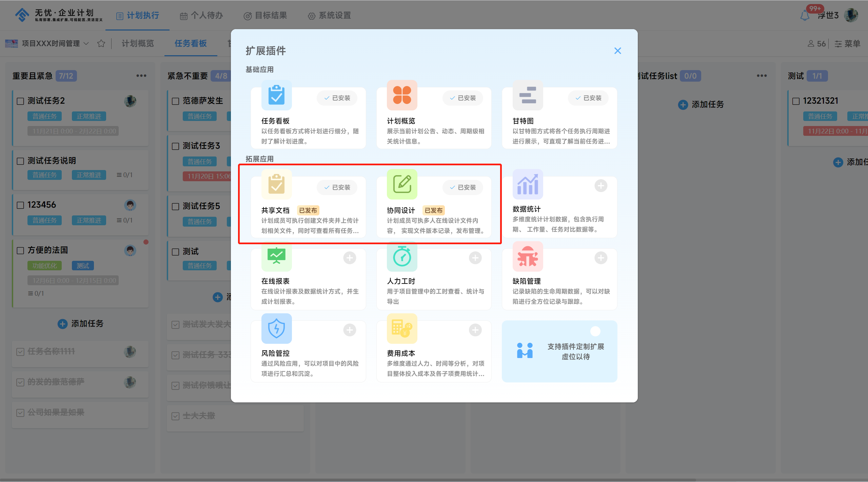Check the 123456 task checkbox
The height and width of the screenshot is (482, 868).
pyautogui.click(x=20, y=205)
